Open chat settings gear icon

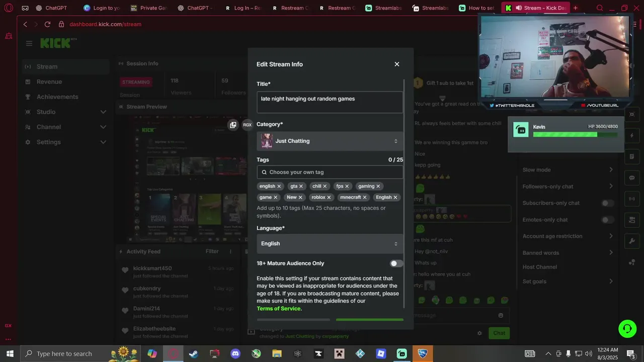(479, 333)
